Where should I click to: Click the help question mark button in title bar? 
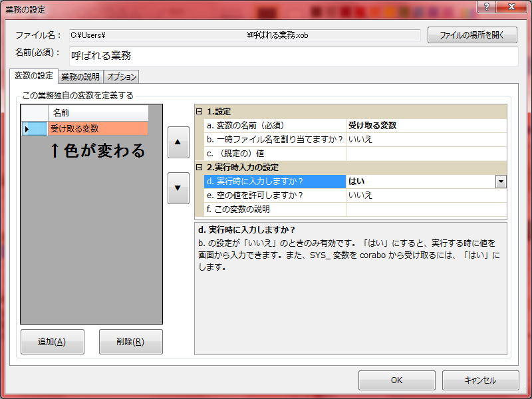tap(487, 7)
